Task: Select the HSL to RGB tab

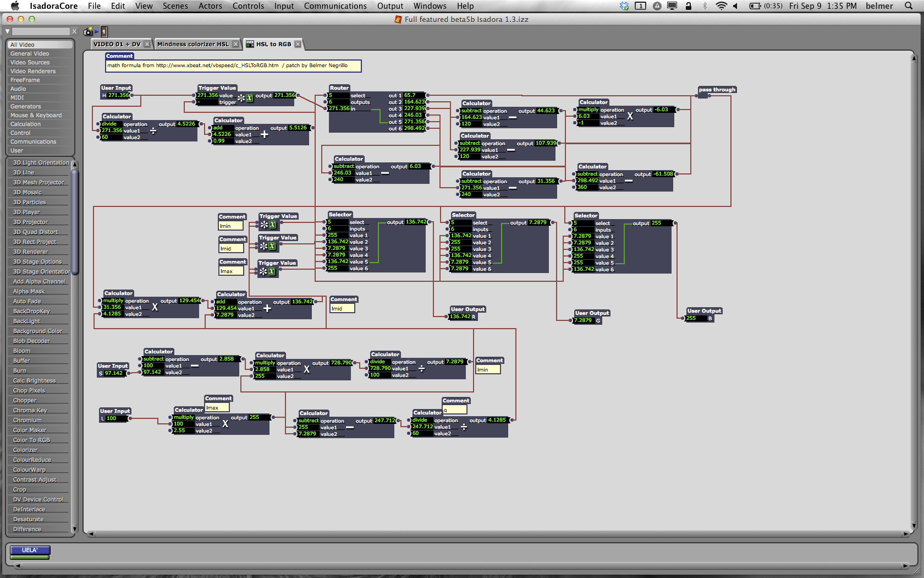Action: pos(273,44)
